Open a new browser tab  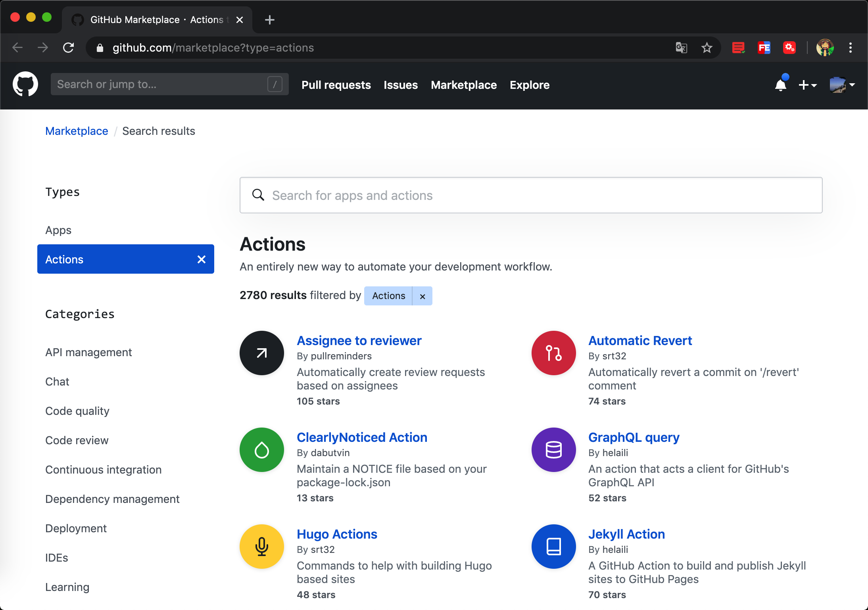point(270,20)
